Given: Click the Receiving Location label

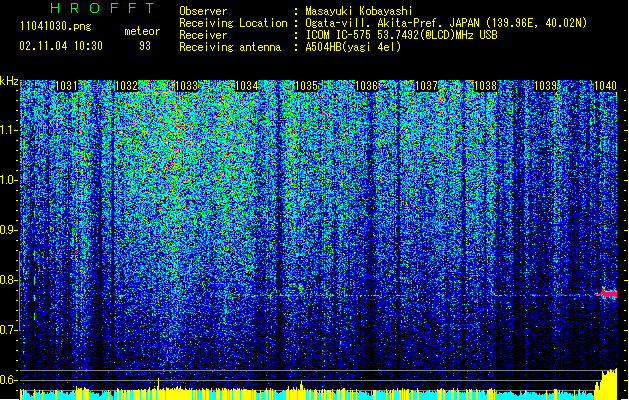Looking at the screenshot, I should pos(233,23).
